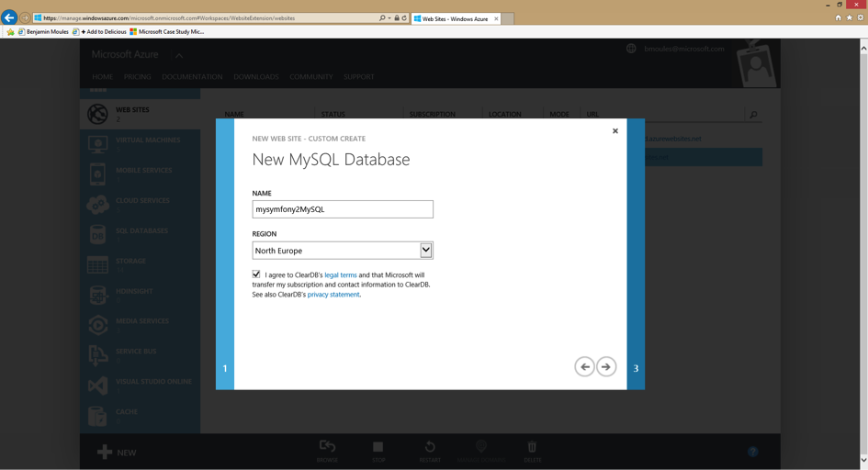Sort by the MODE column header
Screen dimensions: 868x470
click(x=559, y=115)
